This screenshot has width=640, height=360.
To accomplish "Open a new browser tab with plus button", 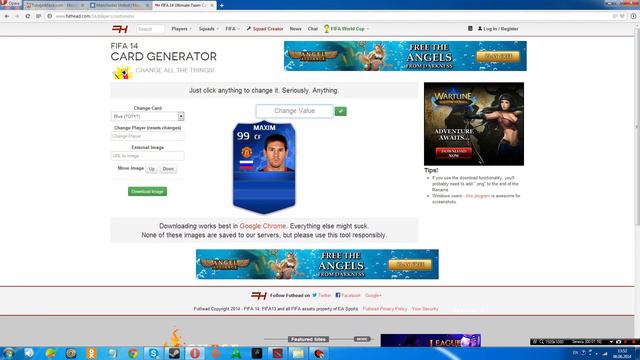I will [222, 5].
